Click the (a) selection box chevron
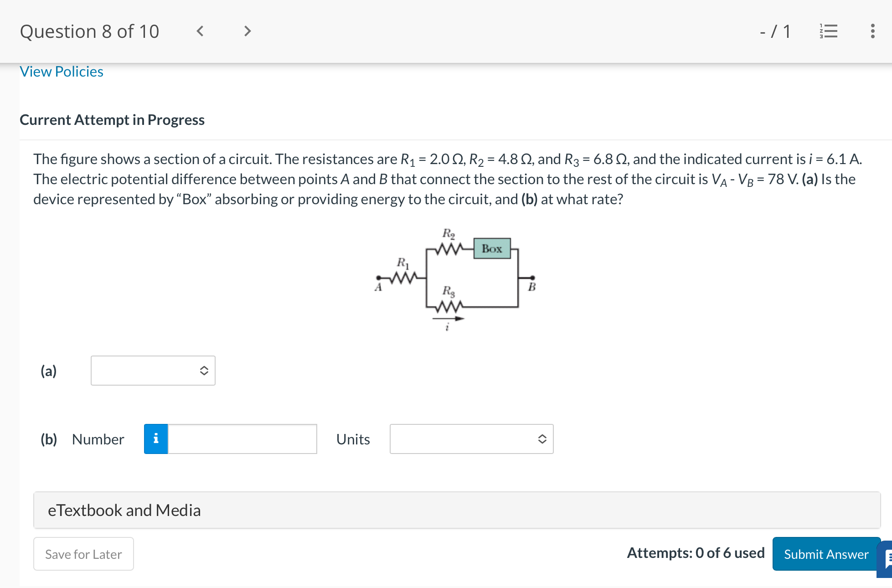 click(204, 371)
